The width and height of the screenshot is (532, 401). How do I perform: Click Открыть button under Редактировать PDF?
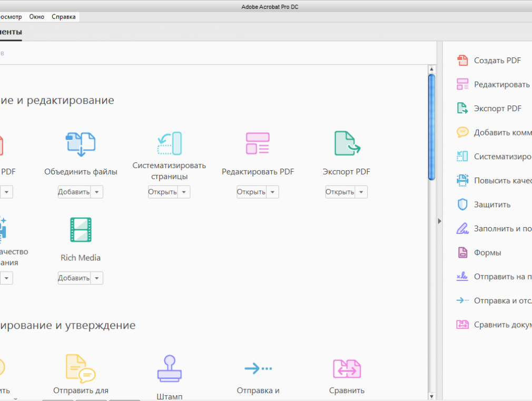click(x=251, y=192)
